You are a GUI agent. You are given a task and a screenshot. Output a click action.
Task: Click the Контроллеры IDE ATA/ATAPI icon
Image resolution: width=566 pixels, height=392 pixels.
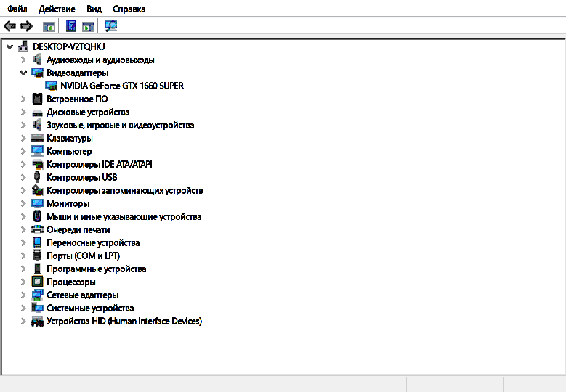[38, 165]
